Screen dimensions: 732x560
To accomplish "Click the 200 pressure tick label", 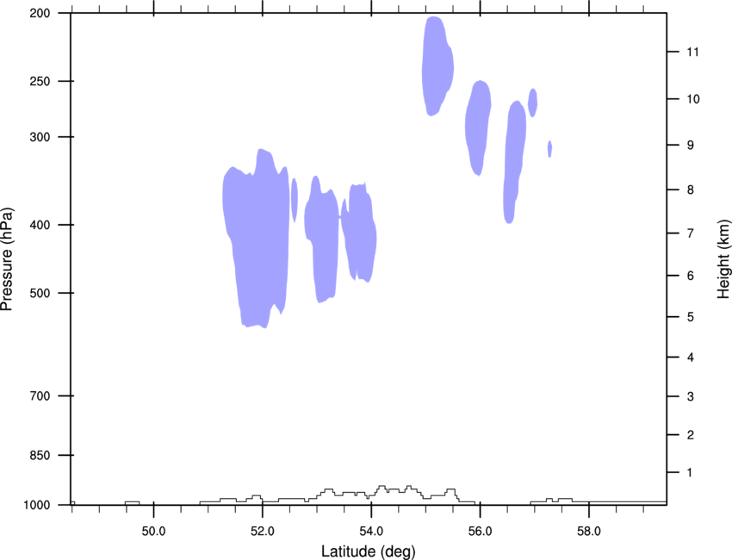I will tap(40, 13).
